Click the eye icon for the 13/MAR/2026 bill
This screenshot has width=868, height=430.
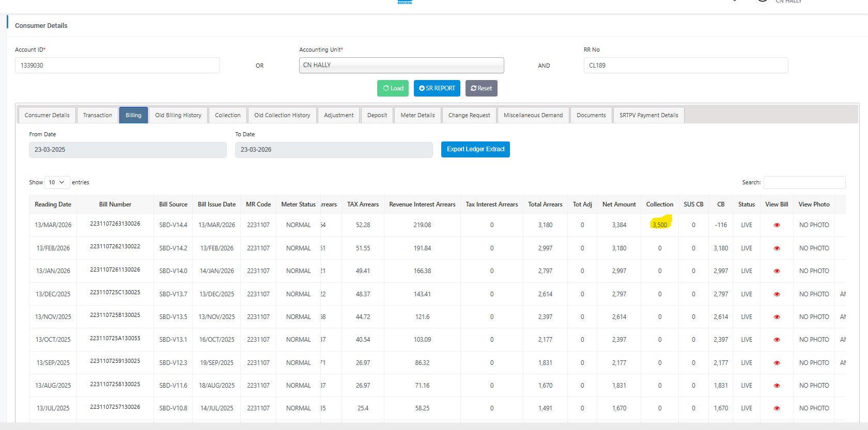coord(777,225)
